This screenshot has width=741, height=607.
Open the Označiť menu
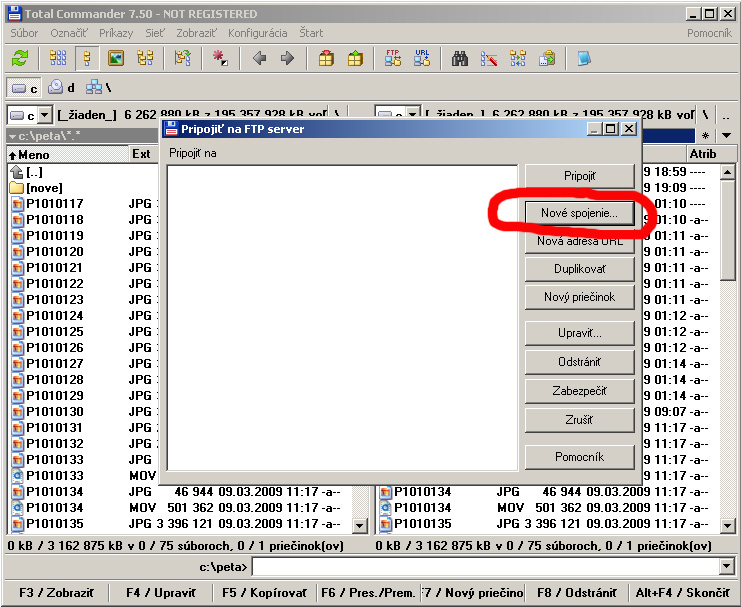coord(69,33)
